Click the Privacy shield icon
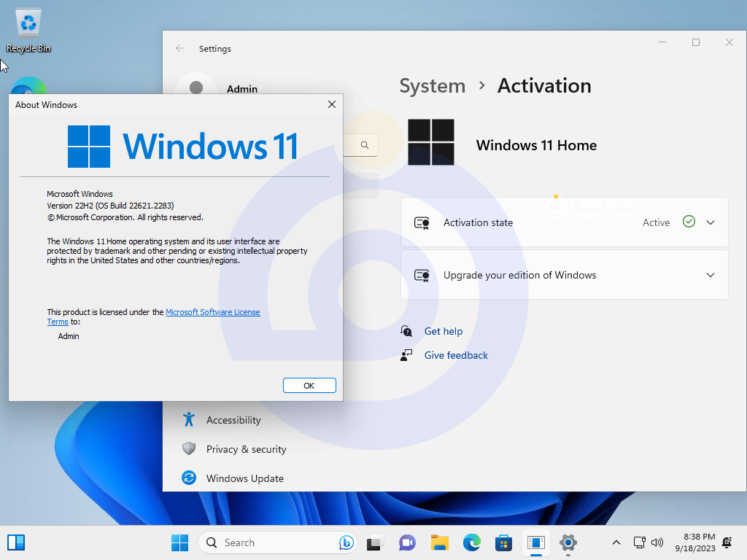The height and width of the screenshot is (560, 747). [x=189, y=448]
